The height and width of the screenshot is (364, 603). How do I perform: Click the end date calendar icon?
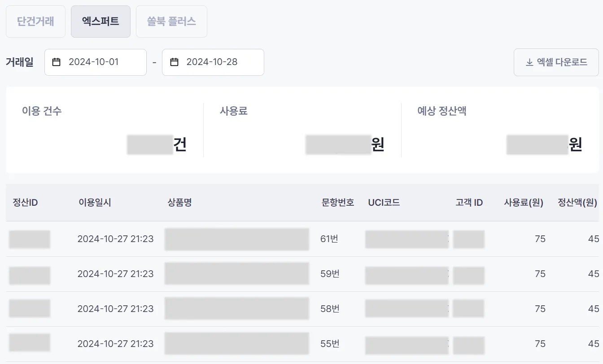[174, 62]
